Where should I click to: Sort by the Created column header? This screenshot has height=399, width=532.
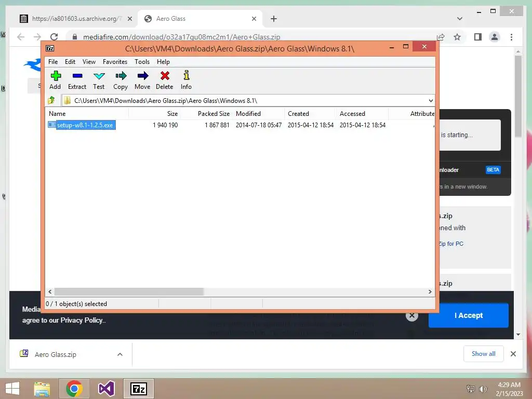[x=311, y=114]
